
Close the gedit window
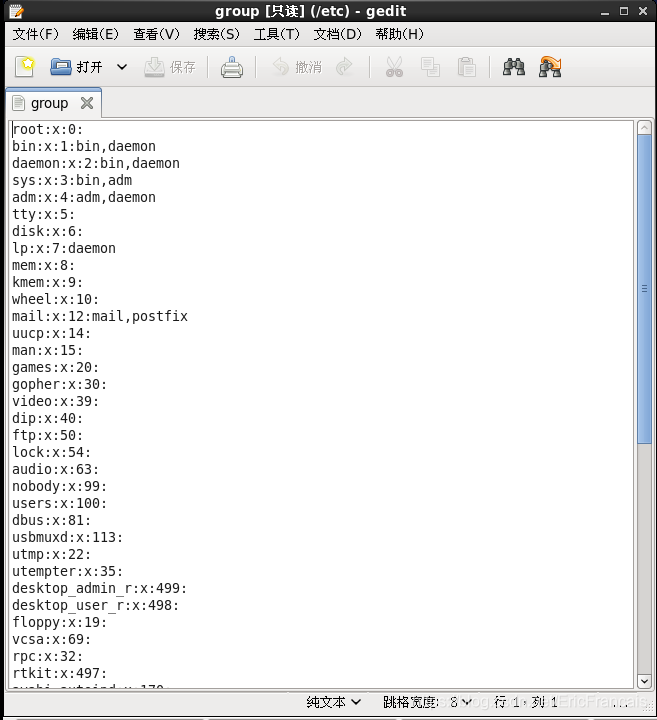[643, 11]
